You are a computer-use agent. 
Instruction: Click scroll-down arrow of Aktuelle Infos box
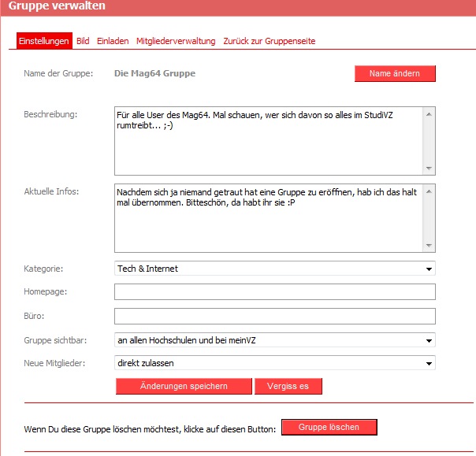pyautogui.click(x=429, y=245)
